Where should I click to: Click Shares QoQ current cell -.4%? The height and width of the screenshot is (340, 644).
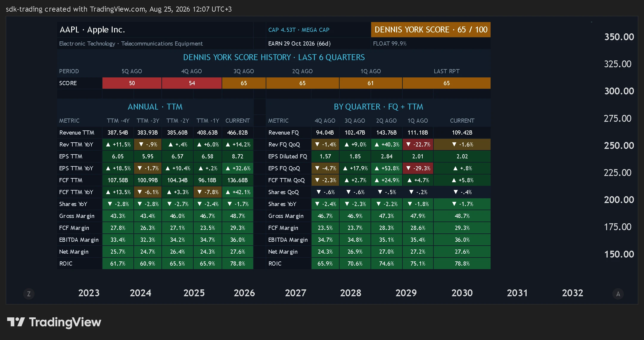(462, 192)
